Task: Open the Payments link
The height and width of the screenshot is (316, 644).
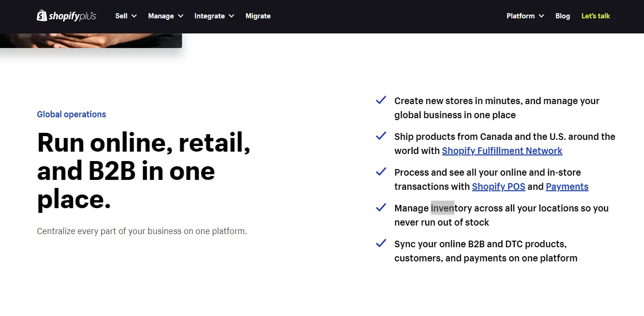Action: (x=567, y=186)
